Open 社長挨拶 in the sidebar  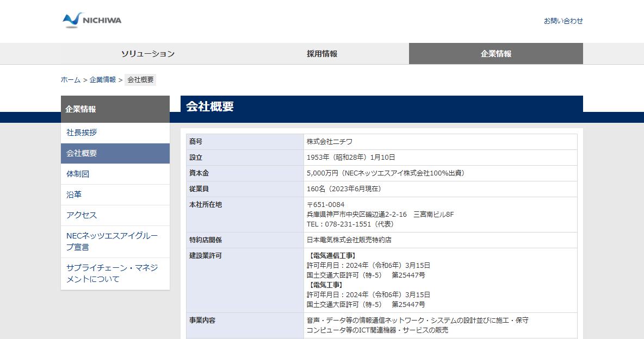115,133
